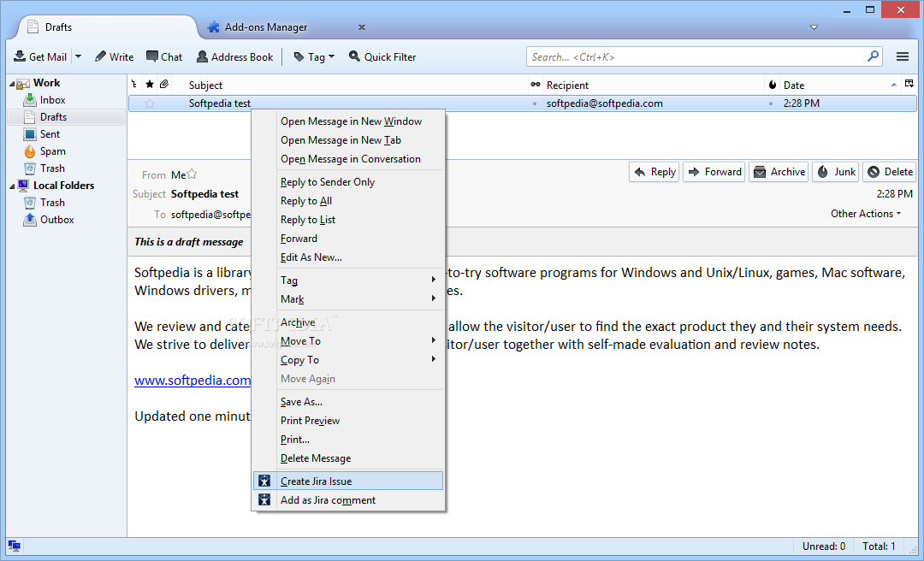The width and height of the screenshot is (924, 561).
Task: Click Write to compose a message
Action: (x=114, y=56)
